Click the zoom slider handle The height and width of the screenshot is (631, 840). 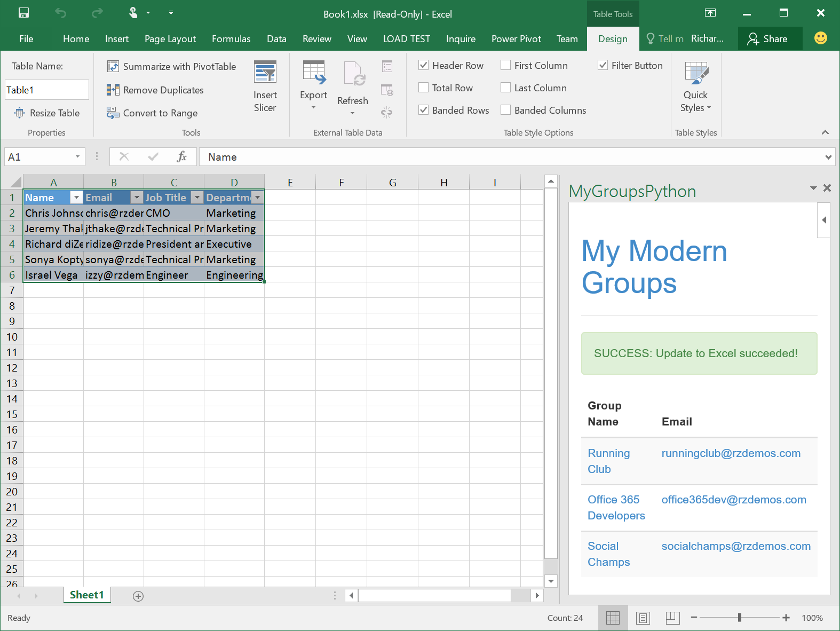click(740, 618)
